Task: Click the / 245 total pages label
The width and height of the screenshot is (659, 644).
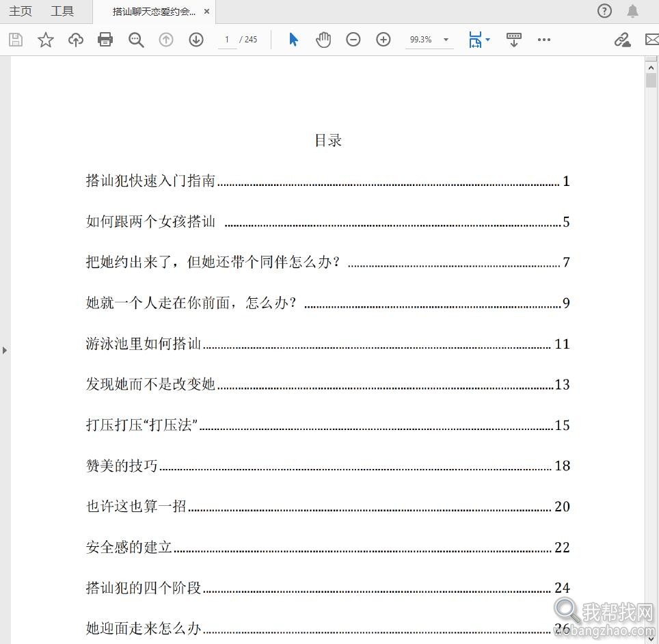Action: (x=248, y=40)
